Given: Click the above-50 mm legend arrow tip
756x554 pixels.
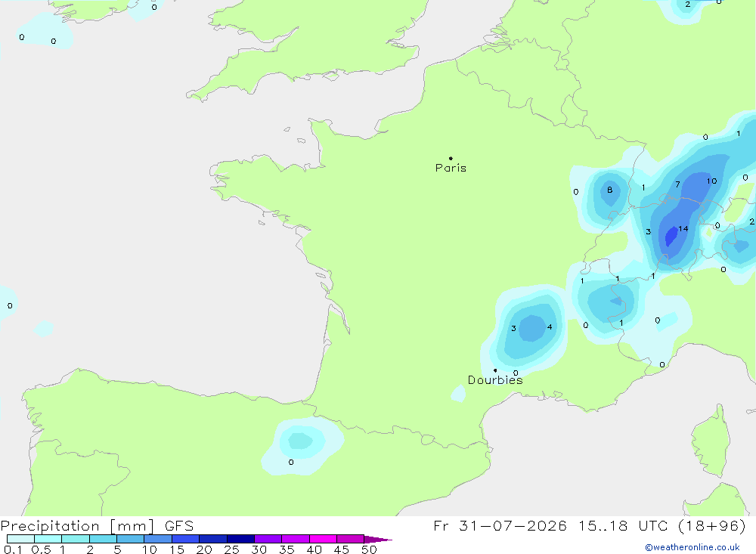Looking at the screenshot, I should coord(379,539).
